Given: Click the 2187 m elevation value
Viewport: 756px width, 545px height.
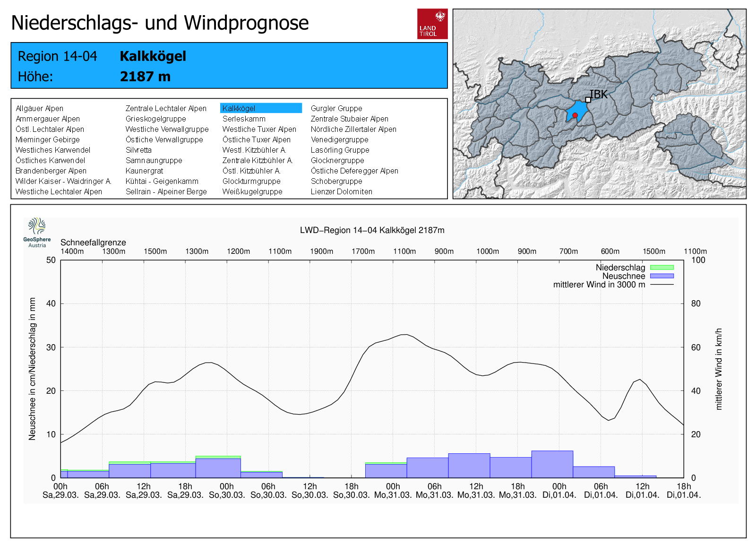Looking at the screenshot, I should click(x=145, y=77).
